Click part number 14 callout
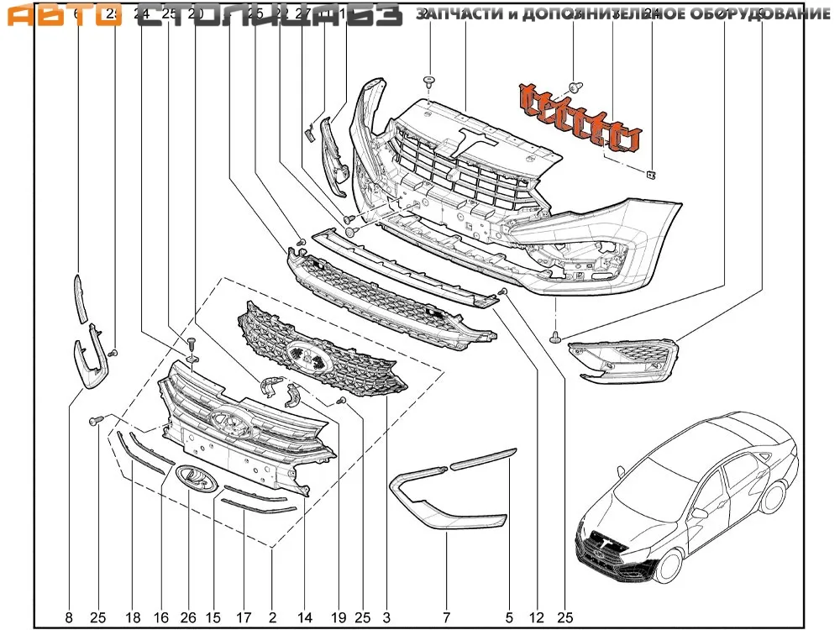The image size is (840, 630). click(x=305, y=618)
